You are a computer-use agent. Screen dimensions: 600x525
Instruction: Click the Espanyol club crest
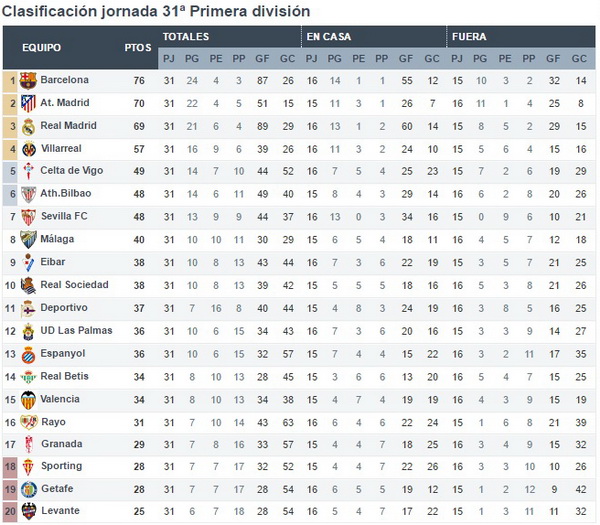[28, 355]
